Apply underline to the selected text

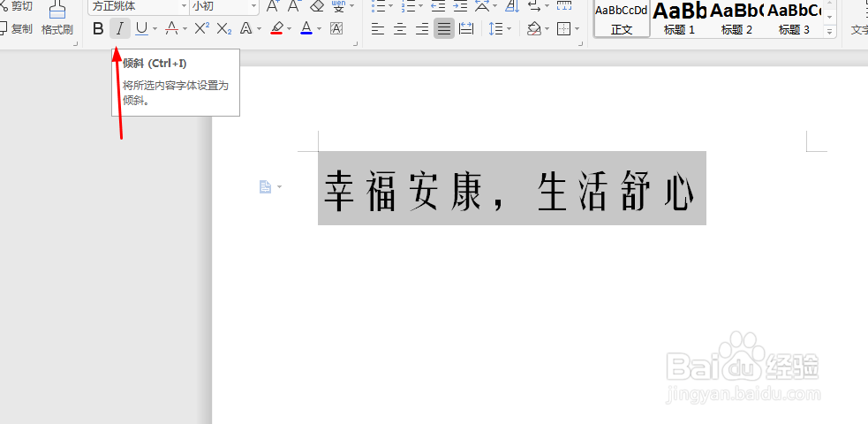[x=141, y=29]
